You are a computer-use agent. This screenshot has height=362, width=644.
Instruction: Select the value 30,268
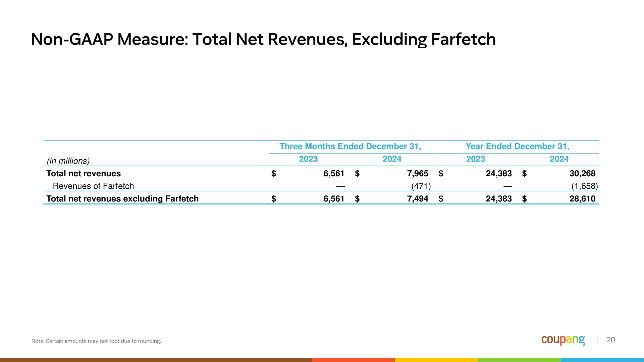coord(582,174)
